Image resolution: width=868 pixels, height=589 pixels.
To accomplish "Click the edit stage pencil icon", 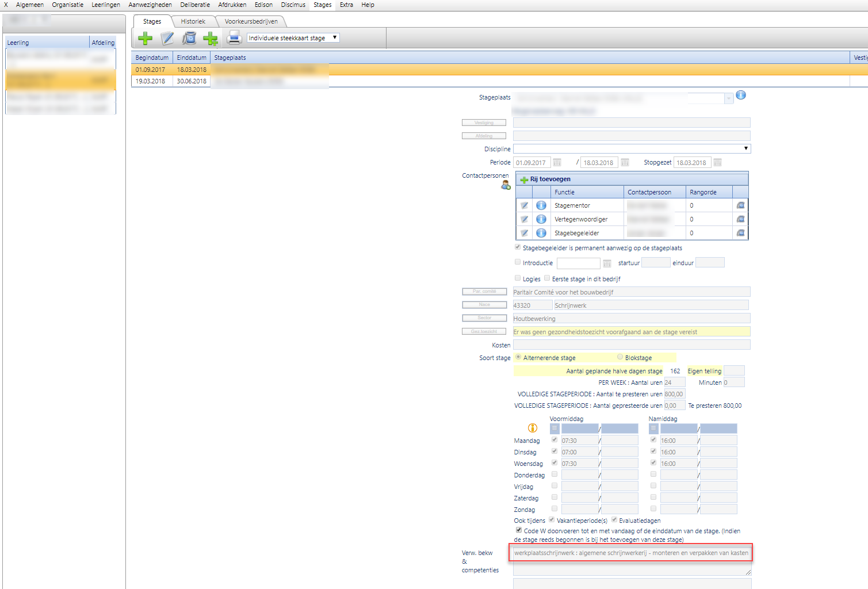I will pyautogui.click(x=167, y=39).
